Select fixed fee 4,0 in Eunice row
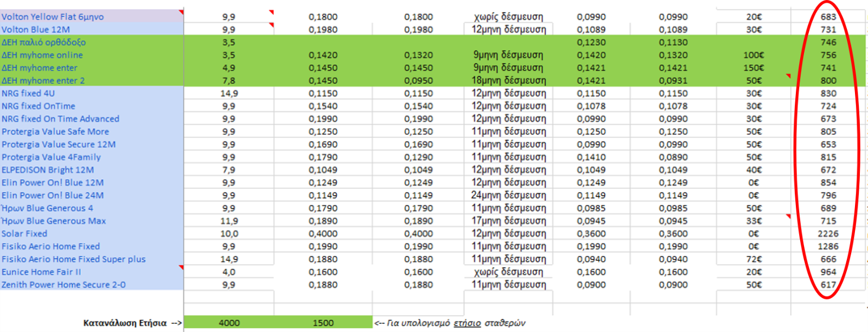 click(229, 272)
